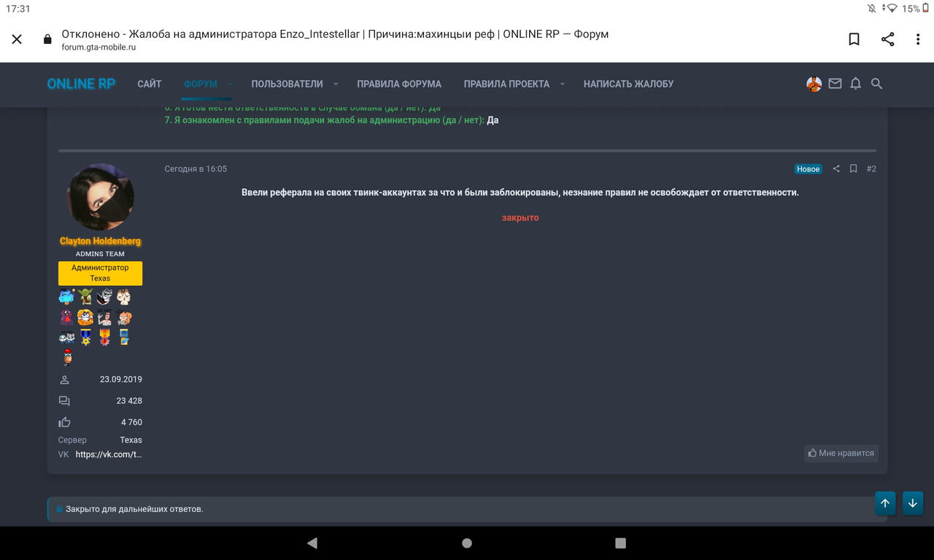Click your profile avatar in the header
Image resolution: width=934 pixels, height=560 pixels.
tap(812, 84)
